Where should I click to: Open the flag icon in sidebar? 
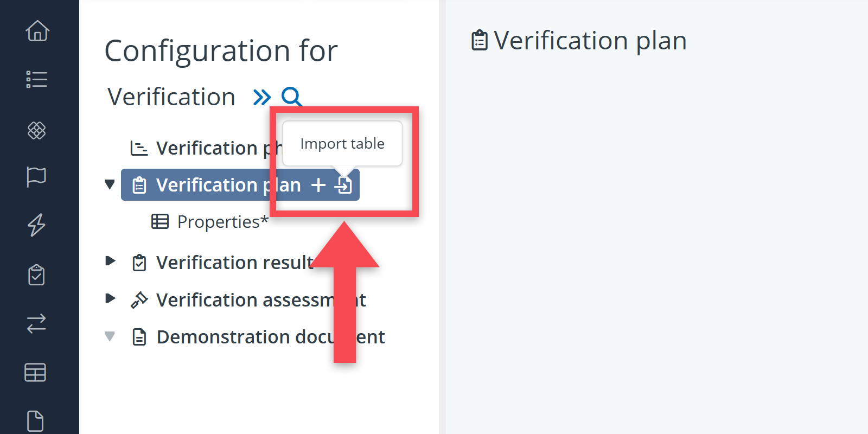[37, 177]
